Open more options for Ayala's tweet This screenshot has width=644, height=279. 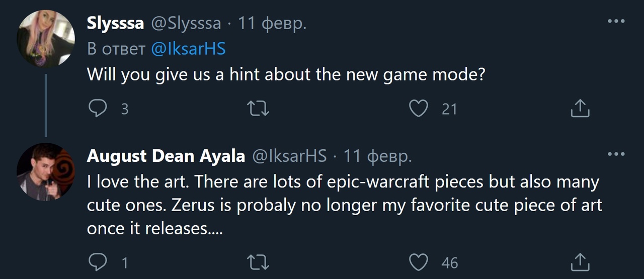616,154
